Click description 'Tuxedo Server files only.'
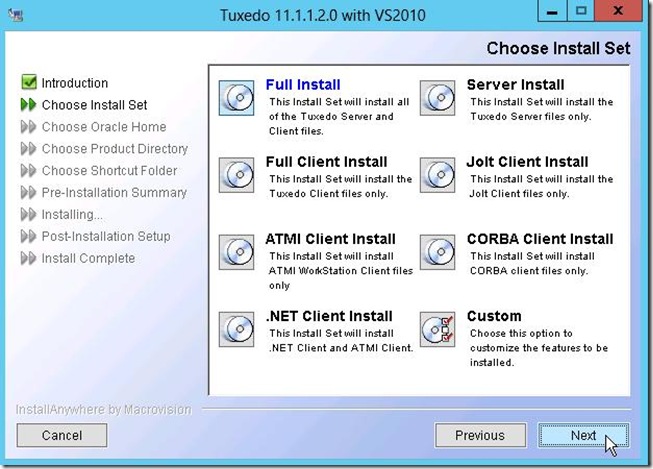This screenshot has width=653, height=469. click(x=531, y=117)
